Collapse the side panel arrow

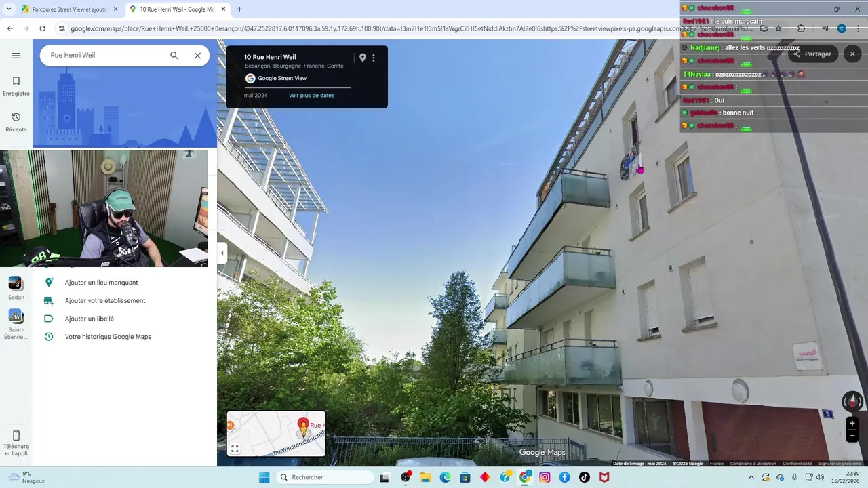pyautogui.click(x=222, y=253)
